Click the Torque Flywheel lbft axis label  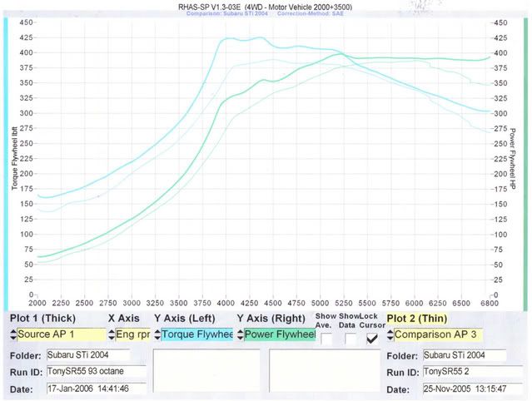(x=14, y=158)
